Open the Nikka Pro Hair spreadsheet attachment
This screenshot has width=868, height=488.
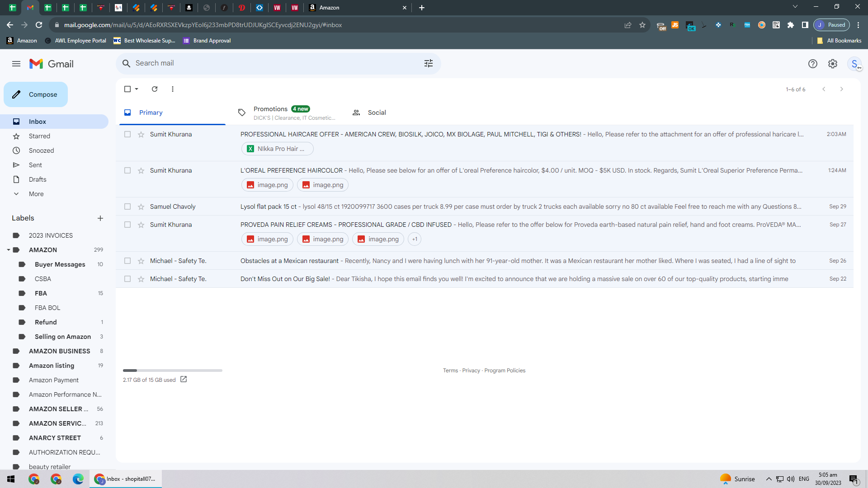pos(277,149)
